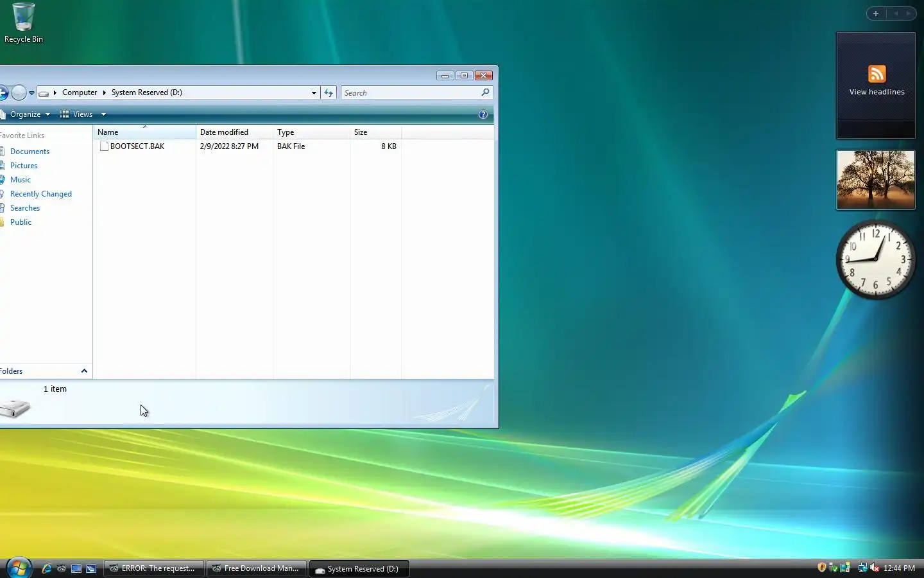Image resolution: width=924 pixels, height=578 pixels.
Task: Close the System Reserved window
Action: 484,76
